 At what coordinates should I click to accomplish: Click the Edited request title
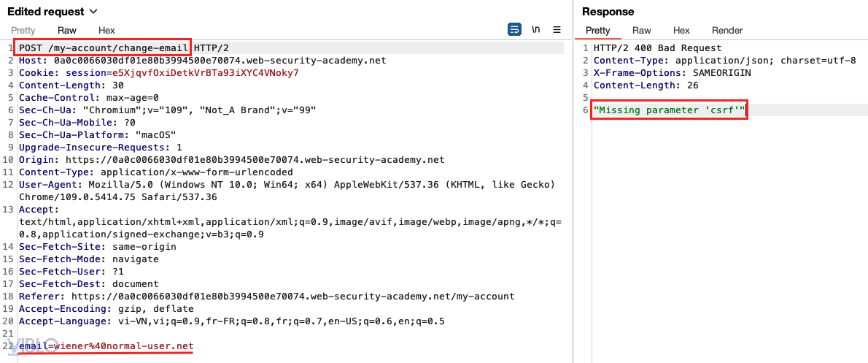tap(45, 12)
